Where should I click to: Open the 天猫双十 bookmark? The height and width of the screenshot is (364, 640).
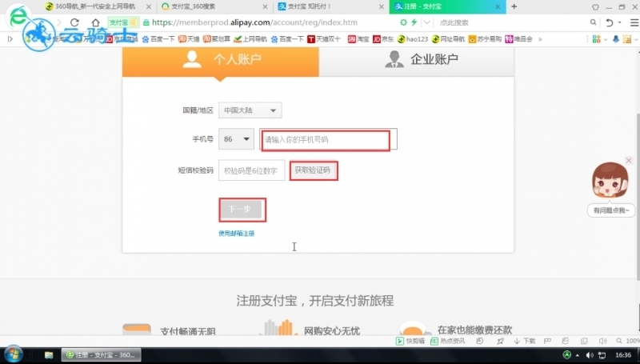(324, 39)
